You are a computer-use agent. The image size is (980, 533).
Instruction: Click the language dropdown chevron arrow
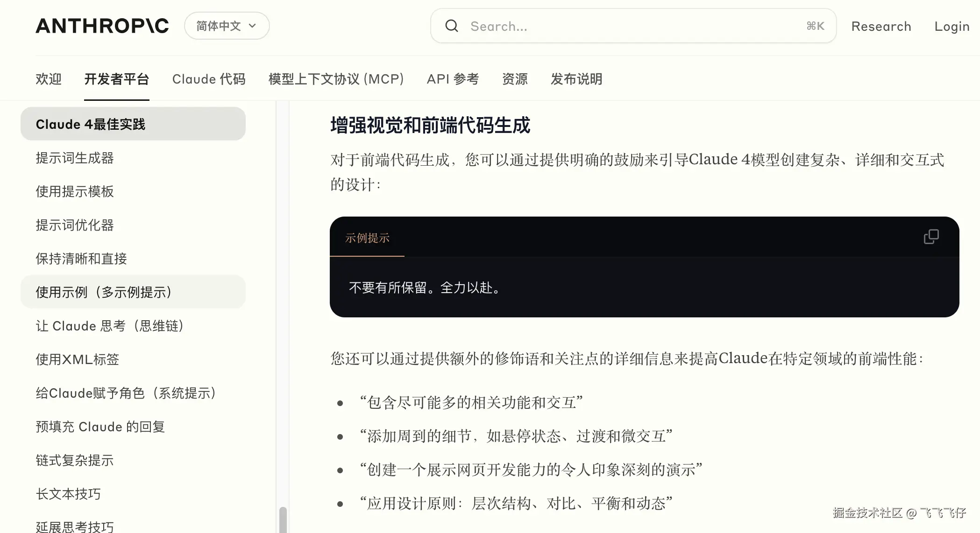[x=253, y=26]
